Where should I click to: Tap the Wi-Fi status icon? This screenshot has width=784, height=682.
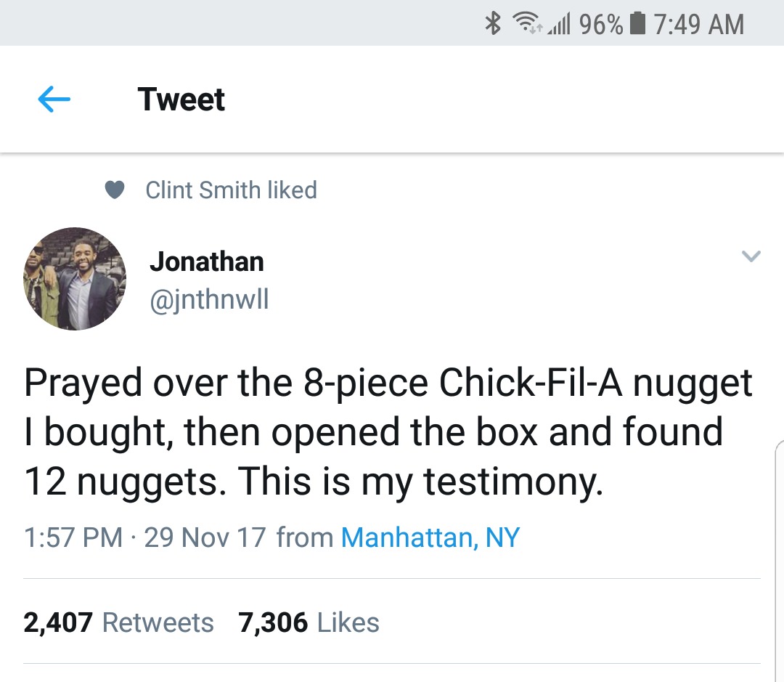pyautogui.click(x=526, y=23)
